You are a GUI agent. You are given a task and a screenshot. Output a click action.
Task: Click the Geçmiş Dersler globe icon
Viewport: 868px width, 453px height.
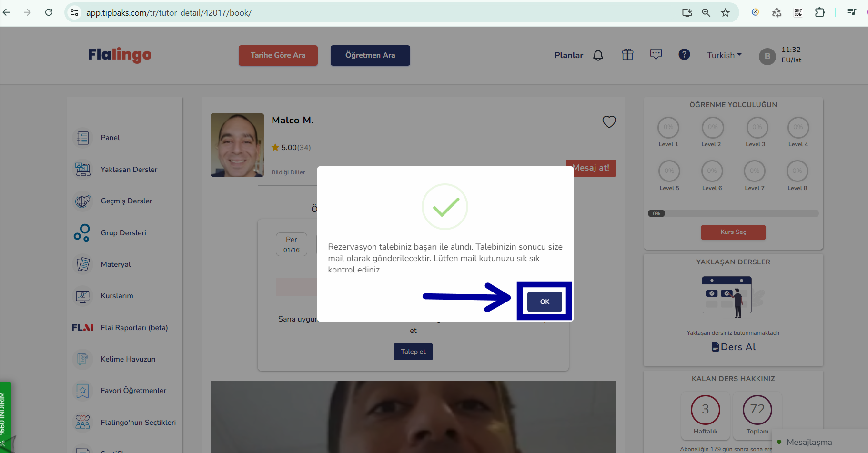pos(82,201)
